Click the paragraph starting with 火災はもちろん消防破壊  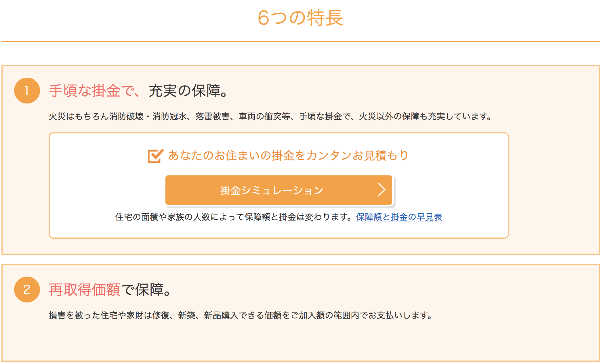[270, 116]
